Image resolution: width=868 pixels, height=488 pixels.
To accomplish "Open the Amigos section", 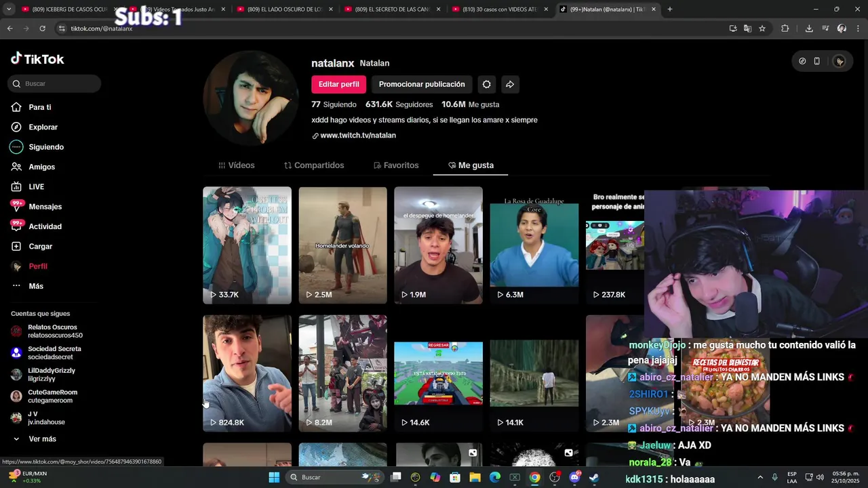I will coord(41,167).
